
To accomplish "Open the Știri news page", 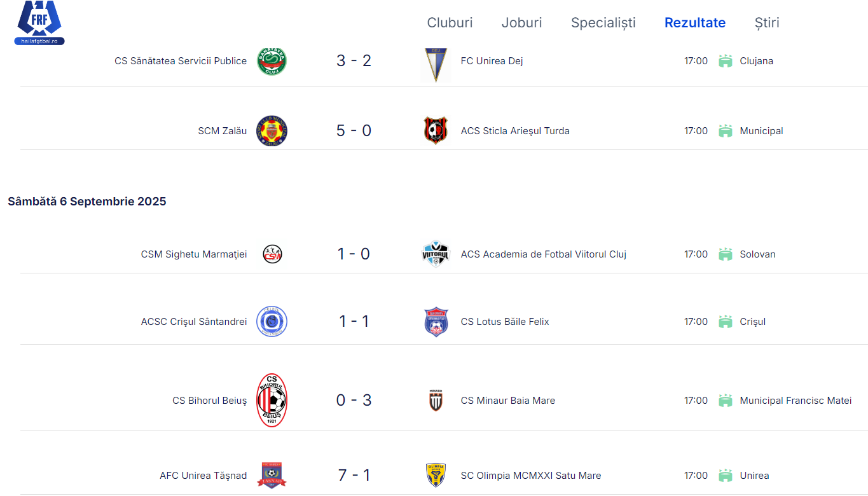I will (767, 23).
